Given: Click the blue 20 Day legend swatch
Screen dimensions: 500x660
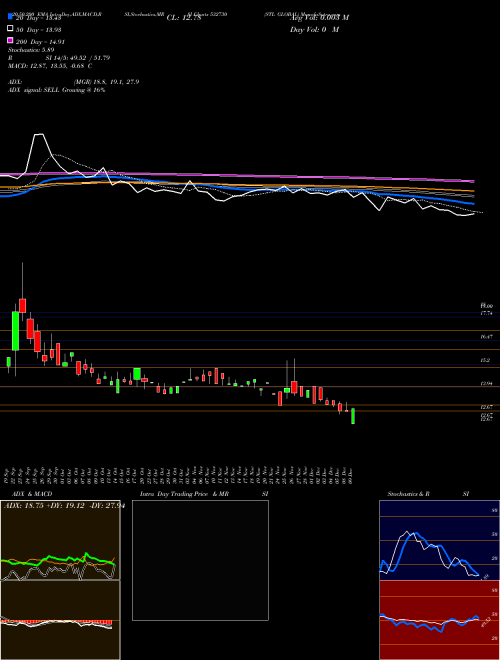Looking at the screenshot, I should point(10,17).
